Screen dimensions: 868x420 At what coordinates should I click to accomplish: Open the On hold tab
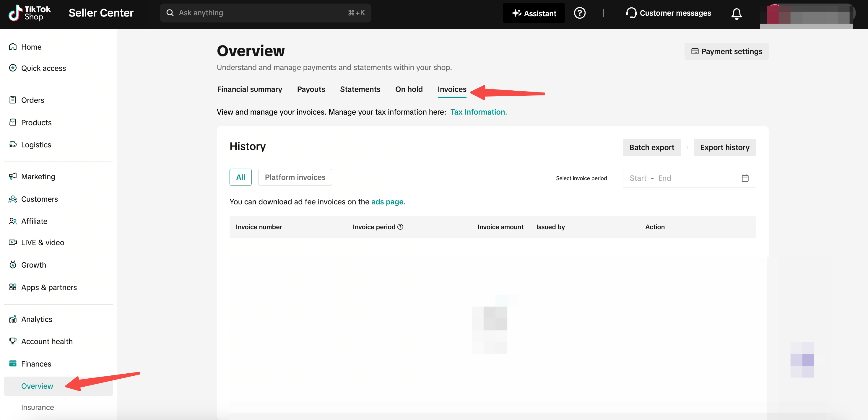(x=409, y=89)
